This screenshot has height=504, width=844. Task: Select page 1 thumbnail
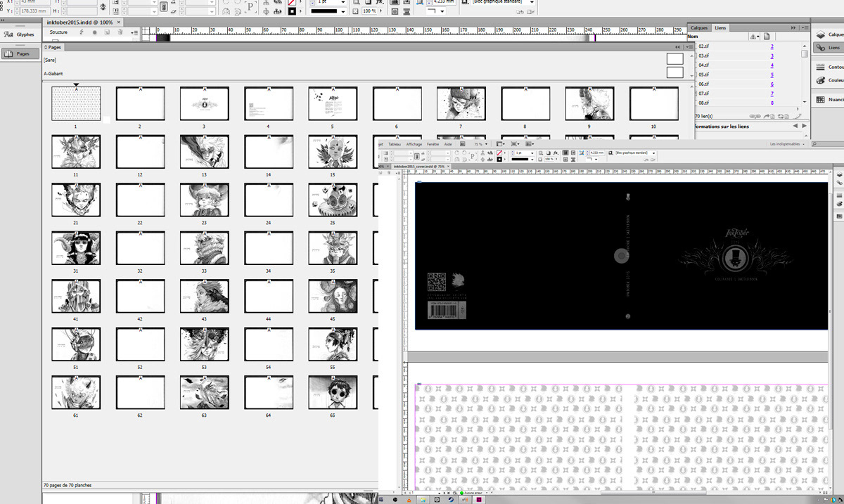[76, 104]
